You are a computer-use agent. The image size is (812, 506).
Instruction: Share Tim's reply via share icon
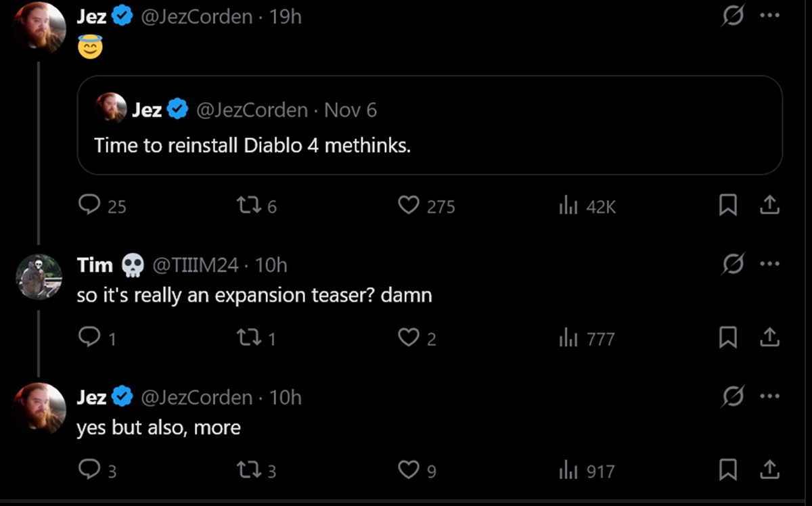pyautogui.click(x=769, y=338)
